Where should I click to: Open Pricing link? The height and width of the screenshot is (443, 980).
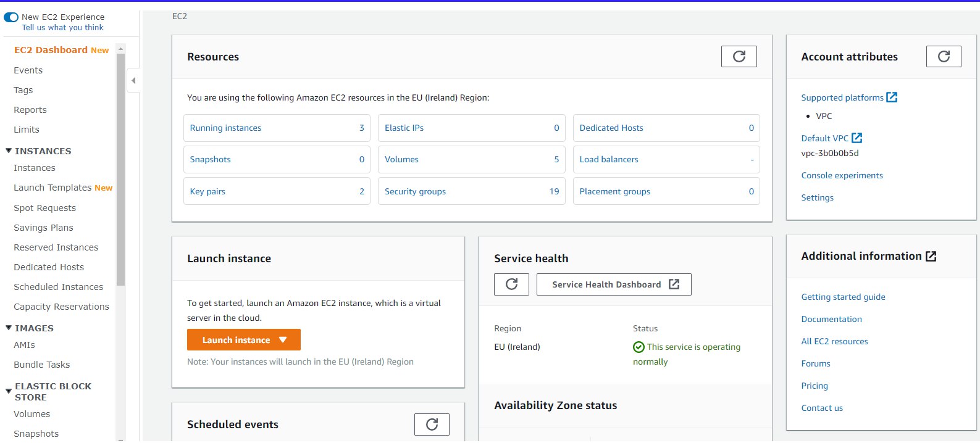tap(815, 386)
